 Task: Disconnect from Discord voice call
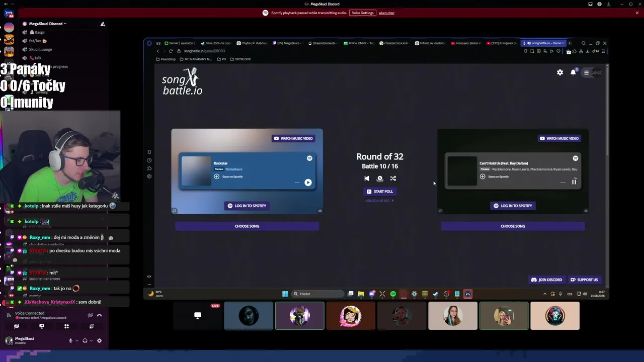coord(99,315)
